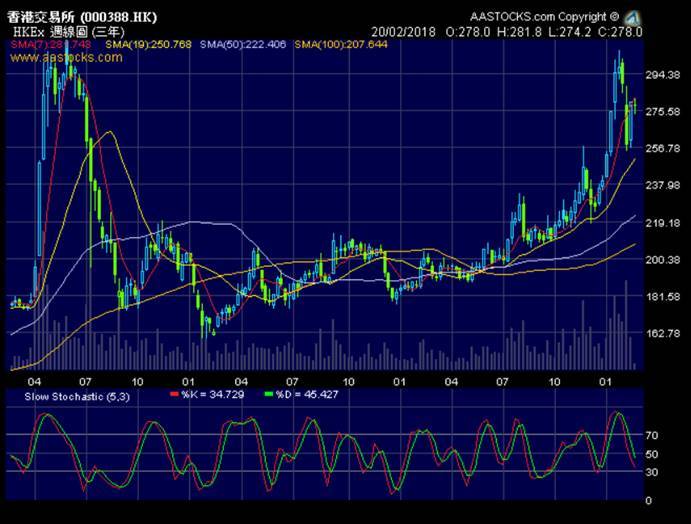Click the close price C:278.0
Screen dimensions: 691x524
[x=620, y=32]
